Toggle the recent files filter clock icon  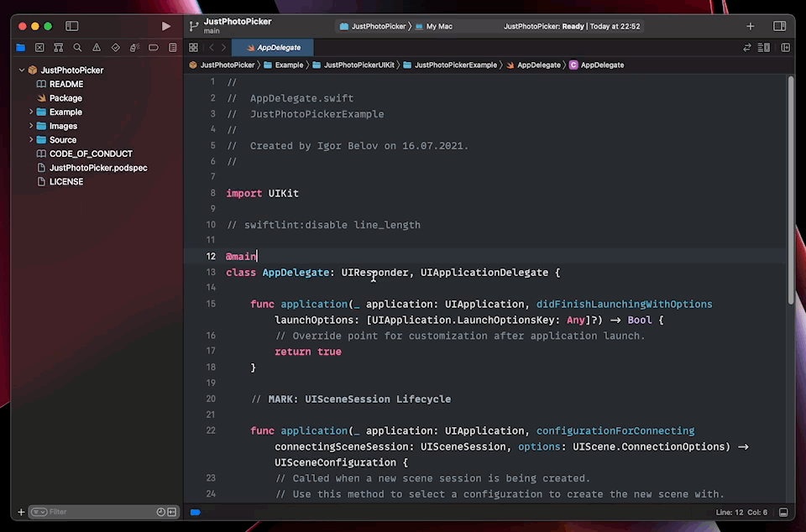(x=160, y=512)
